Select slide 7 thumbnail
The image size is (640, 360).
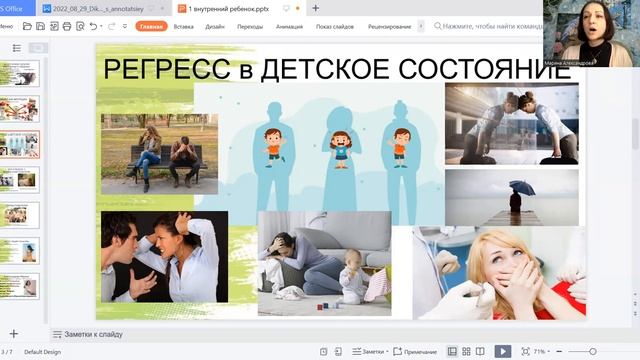coord(20,286)
